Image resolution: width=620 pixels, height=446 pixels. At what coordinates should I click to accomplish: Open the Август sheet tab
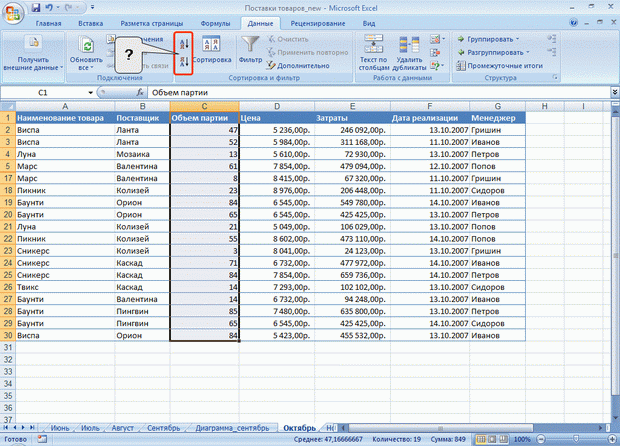tap(123, 428)
